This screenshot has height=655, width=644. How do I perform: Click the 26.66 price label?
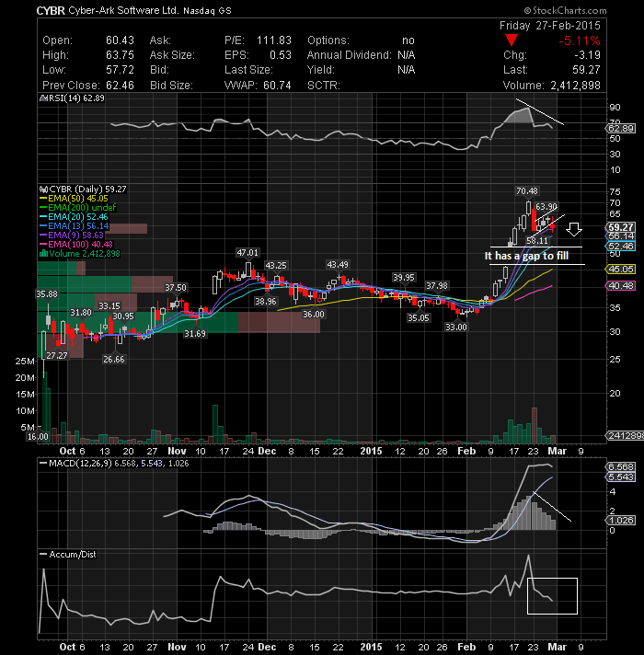tap(114, 360)
